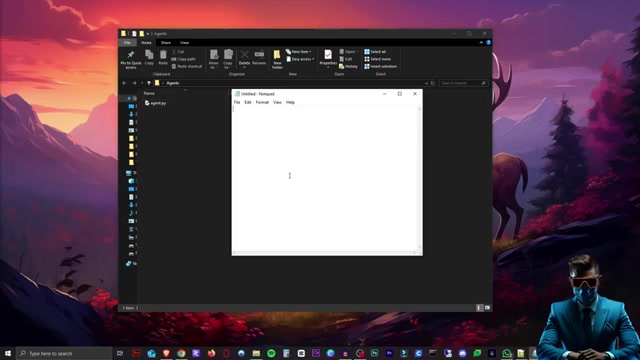This screenshot has height=360, width=640.
Task: Open the File tab in File Explorer
Action: point(127,42)
